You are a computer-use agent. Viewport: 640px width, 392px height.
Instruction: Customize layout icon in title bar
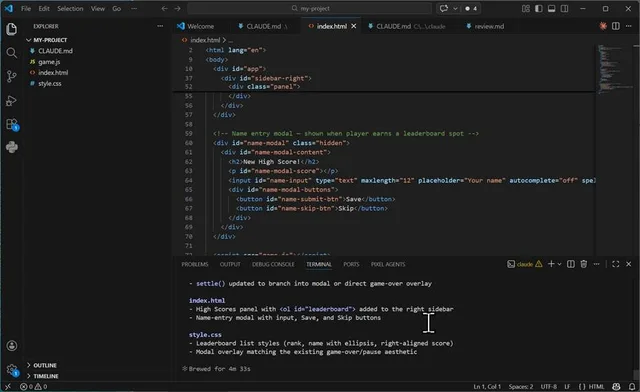pyautogui.click(x=526, y=8)
